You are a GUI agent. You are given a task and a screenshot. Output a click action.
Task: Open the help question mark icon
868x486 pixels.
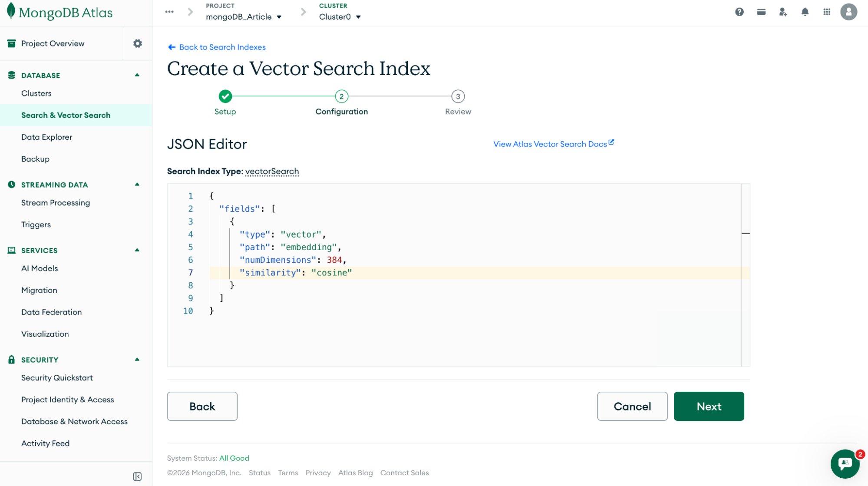(x=739, y=12)
